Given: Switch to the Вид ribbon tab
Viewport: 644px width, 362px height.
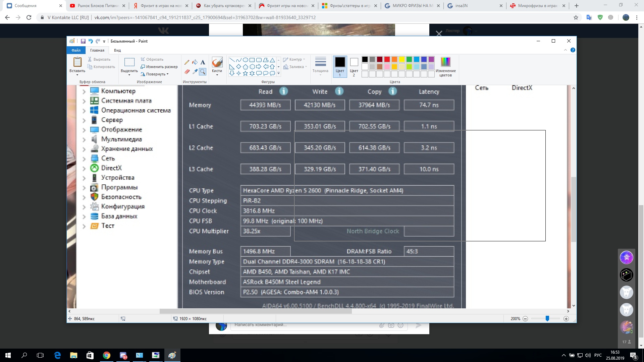Looking at the screenshot, I should coord(117,50).
